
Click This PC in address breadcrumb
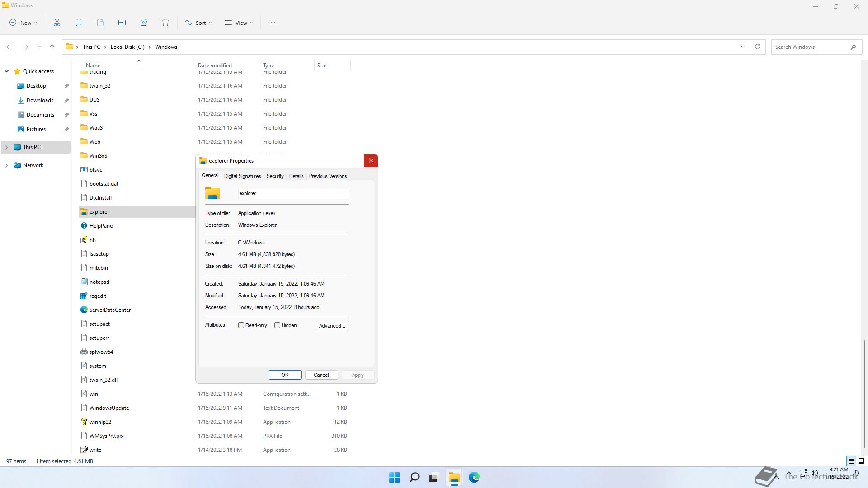(91, 47)
